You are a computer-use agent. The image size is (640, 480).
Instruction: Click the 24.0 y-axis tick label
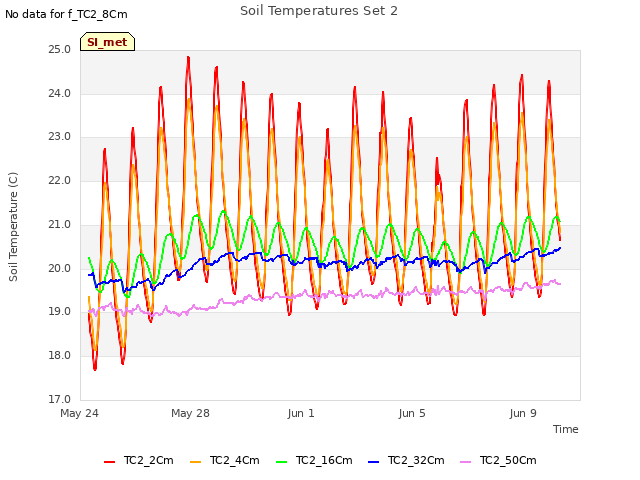(x=60, y=93)
